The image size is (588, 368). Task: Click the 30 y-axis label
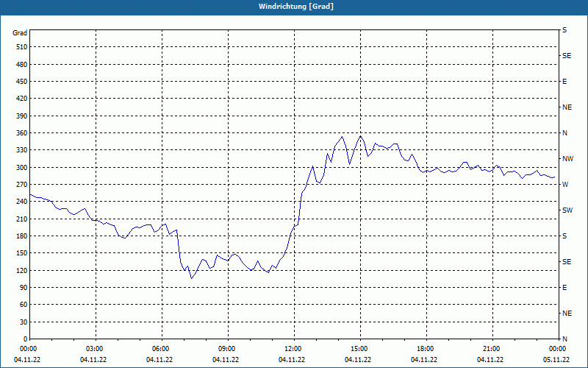[x=24, y=322]
